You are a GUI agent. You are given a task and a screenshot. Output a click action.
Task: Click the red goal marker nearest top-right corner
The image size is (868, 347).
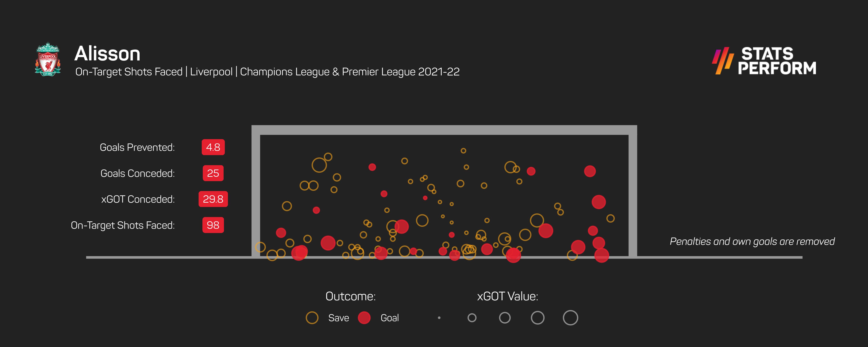(x=590, y=171)
